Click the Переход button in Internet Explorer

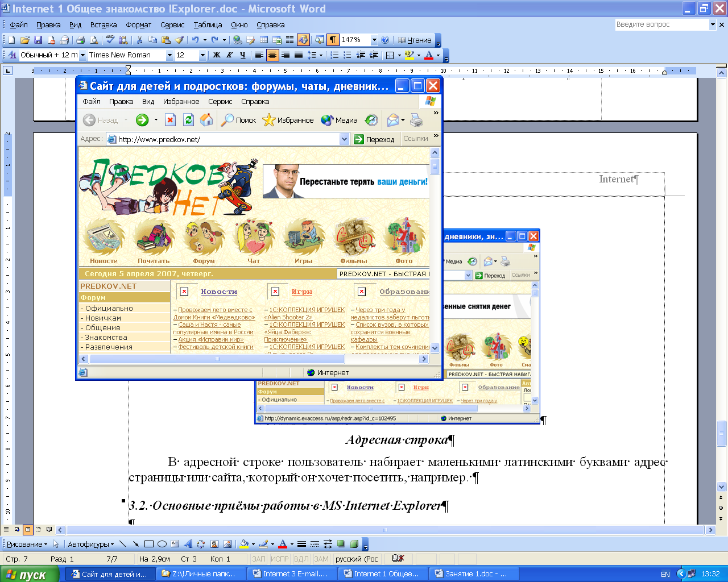(x=374, y=139)
